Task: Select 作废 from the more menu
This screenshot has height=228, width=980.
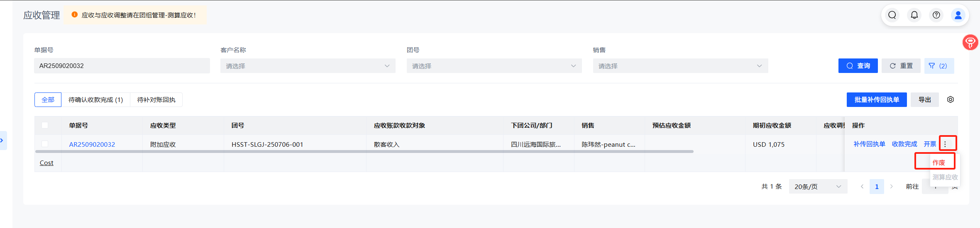Action: [x=938, y=163]
